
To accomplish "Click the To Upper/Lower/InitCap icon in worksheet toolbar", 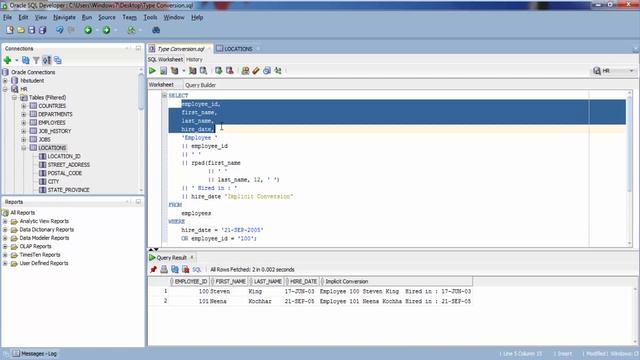I will 278,71.
